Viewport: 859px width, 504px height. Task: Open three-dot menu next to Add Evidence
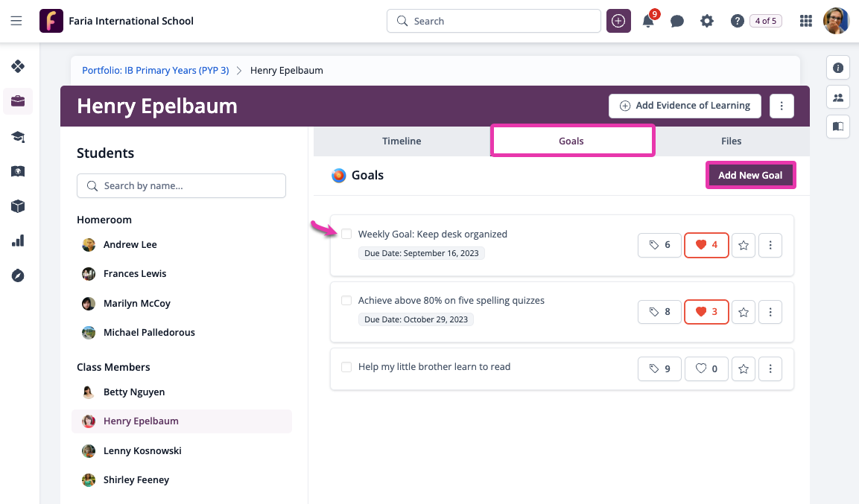click(x=782, y=106)
